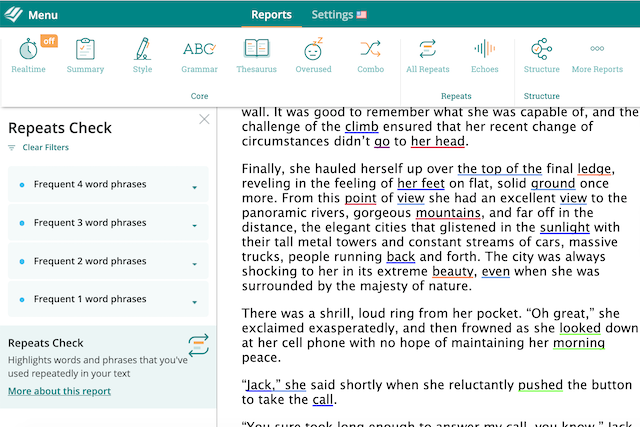Switch to the Reports tab

tap(271, 15)
